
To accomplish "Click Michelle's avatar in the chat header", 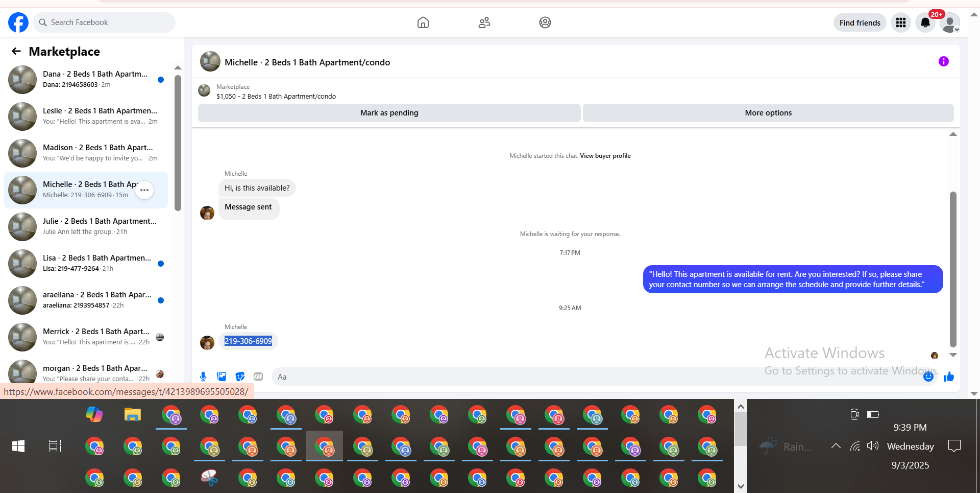I will (210, 62).
